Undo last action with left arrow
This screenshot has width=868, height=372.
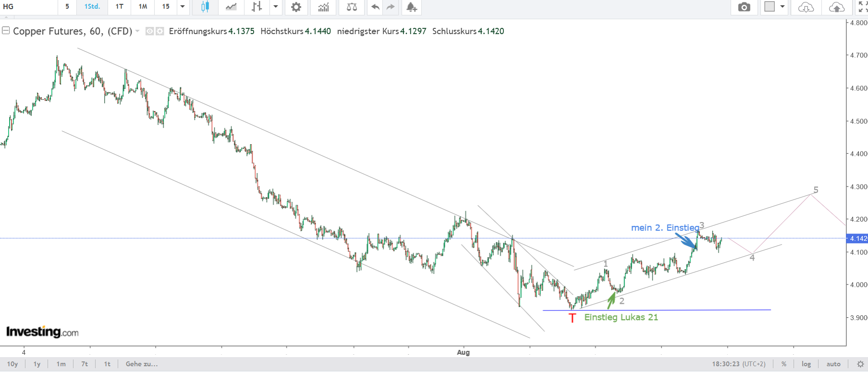point(375,7)
